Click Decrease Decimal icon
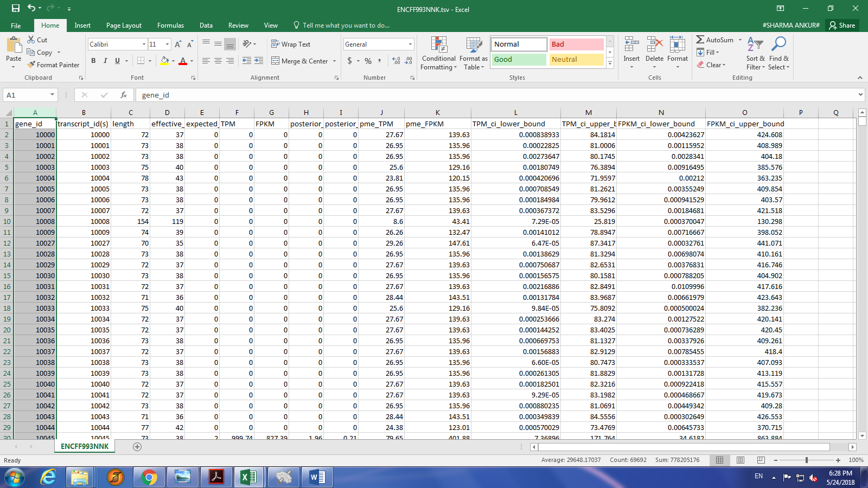868x488 pixels. 409,61
